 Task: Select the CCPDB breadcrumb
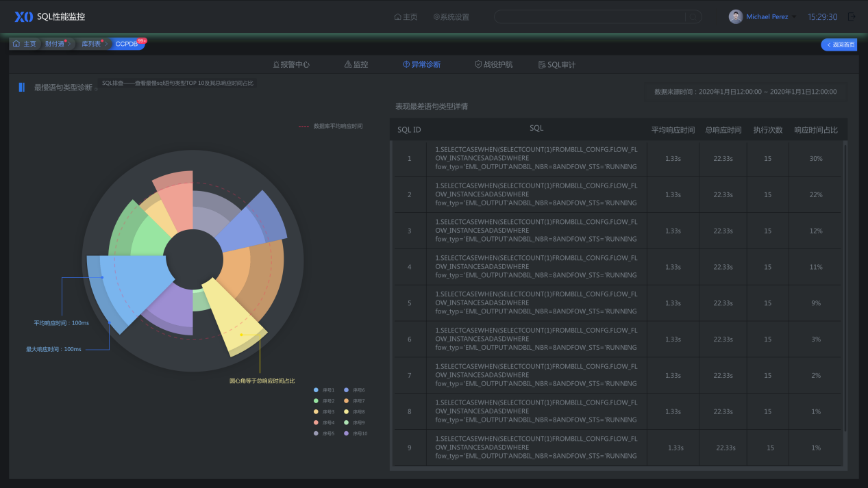tap(127, 44)
